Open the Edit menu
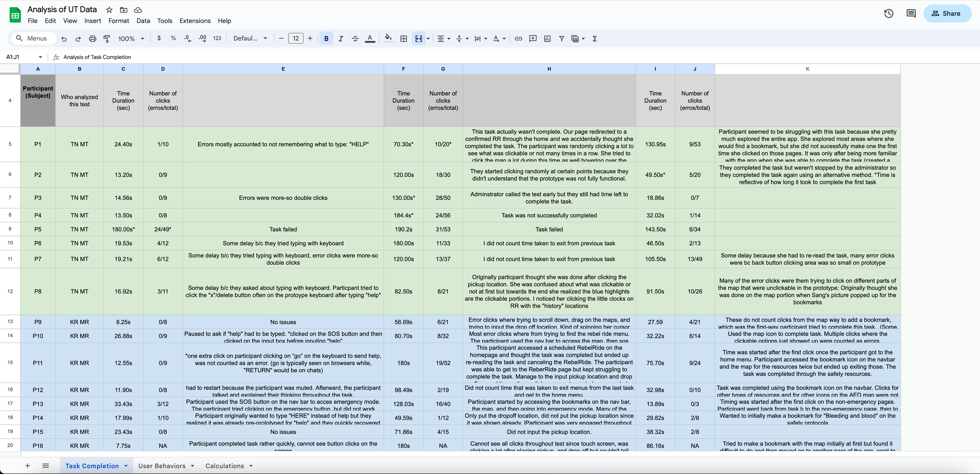980x474 pixels. click(x=50, y=21)
